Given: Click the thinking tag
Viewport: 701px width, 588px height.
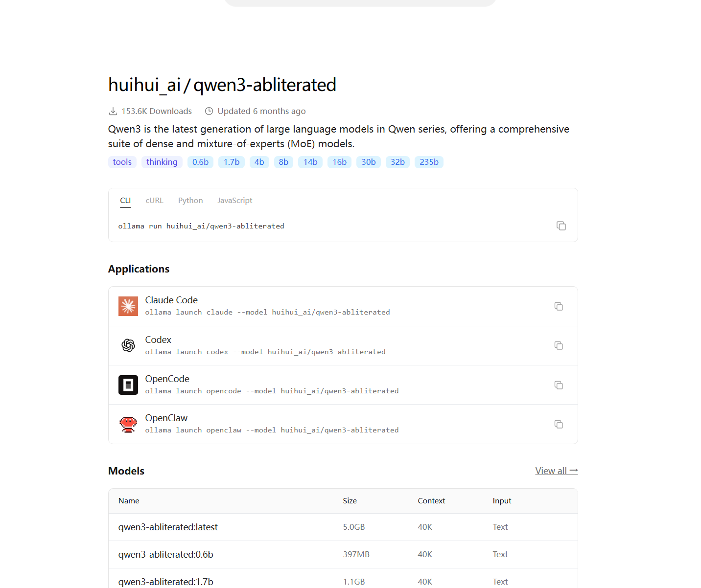Looking at the screenshot, I should click(x=162, y=162).
